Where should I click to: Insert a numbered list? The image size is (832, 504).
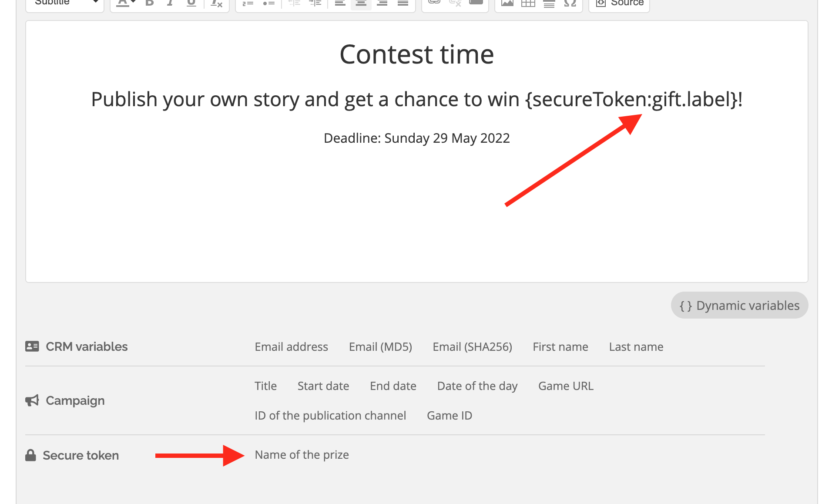point(248,3)
